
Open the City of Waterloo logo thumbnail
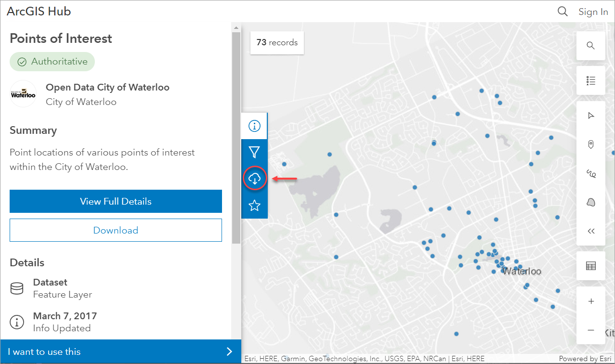pos(23,94)
